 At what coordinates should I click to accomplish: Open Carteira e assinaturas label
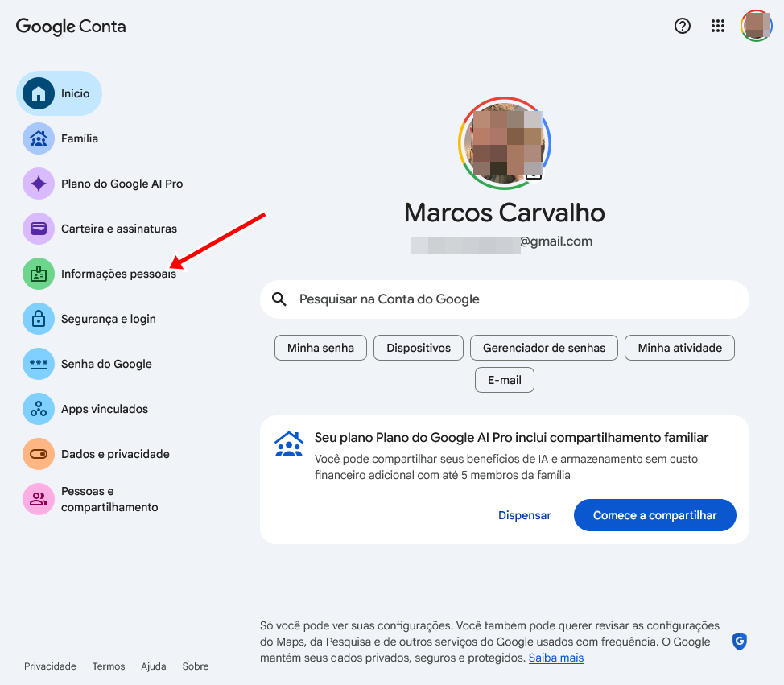(x=119, y=229)
